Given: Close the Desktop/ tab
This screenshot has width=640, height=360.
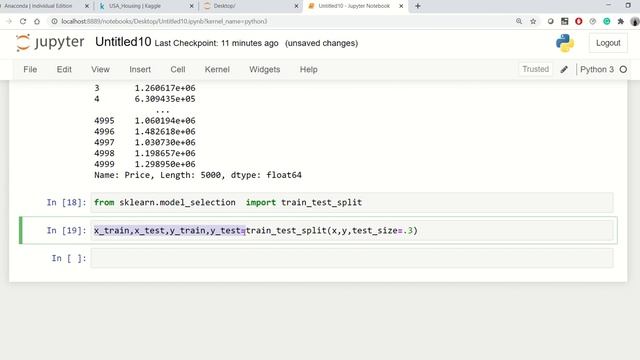Looking at the screenshot, I should (x=296, y=6).
